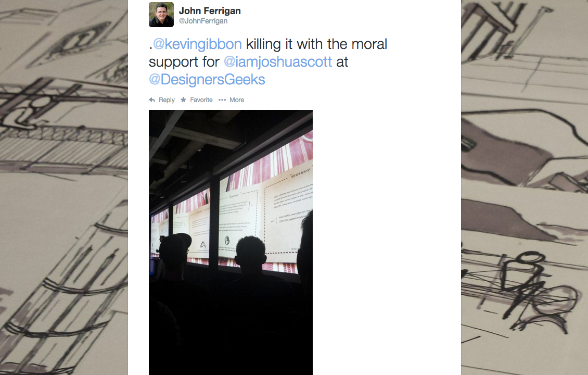Click the Reply arrow icon
This screenshot has height=375, width=588.
(152, 100)
